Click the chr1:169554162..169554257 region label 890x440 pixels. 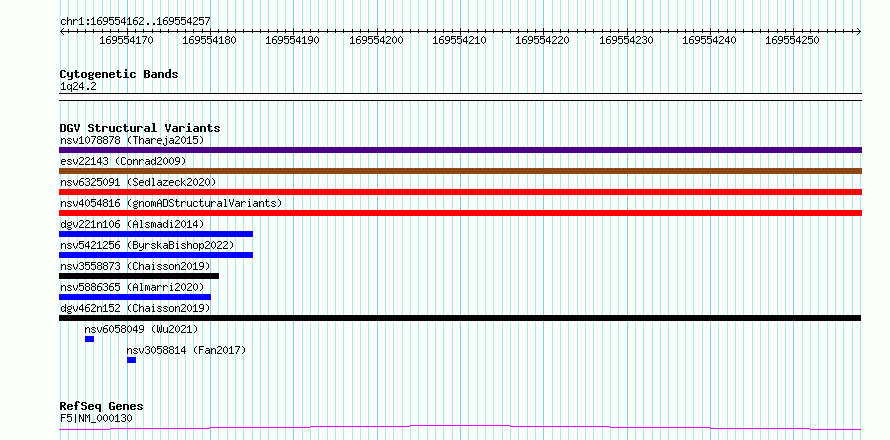pyautogui.click(x=135, y=22)
